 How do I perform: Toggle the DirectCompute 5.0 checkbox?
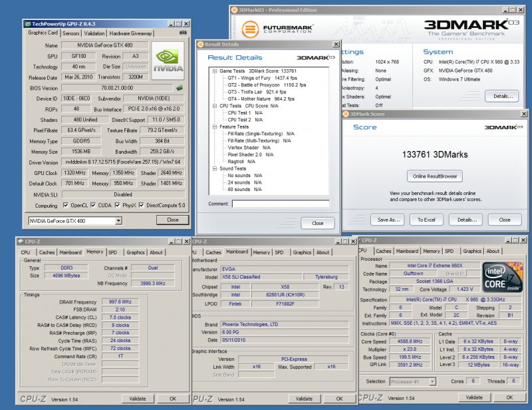[x=141, y=205]
